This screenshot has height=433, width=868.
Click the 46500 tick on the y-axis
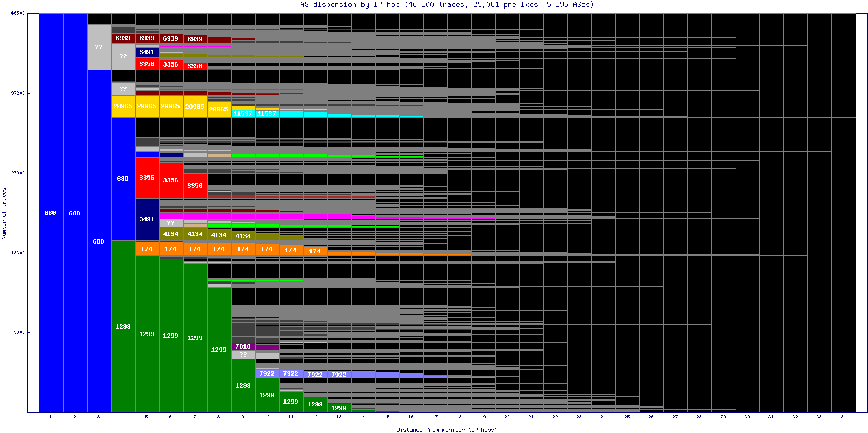[x=18, y=13]
